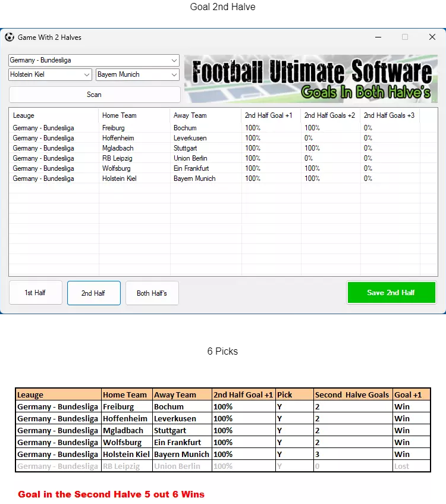Image resolution: width=446 pixels, height=504 pixels.
Task: Select the Freiburg row in results list
Action: [x=223, y=128]
